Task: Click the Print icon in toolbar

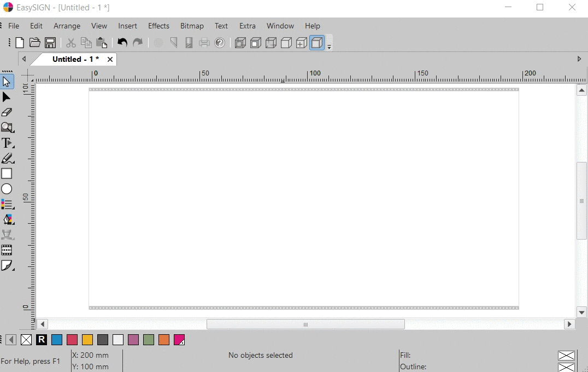Action: (x=204, y=43)
